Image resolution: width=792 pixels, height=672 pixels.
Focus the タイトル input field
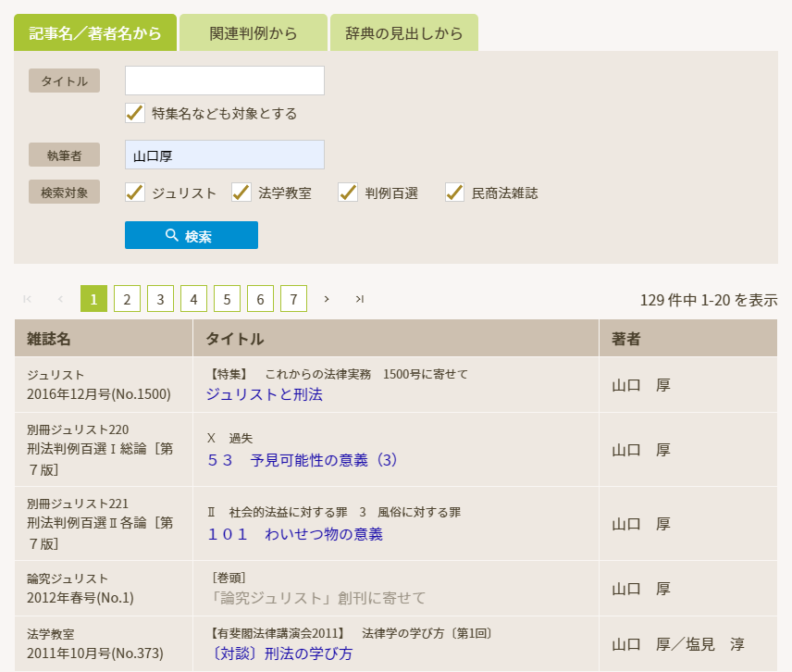click(224, 81)
